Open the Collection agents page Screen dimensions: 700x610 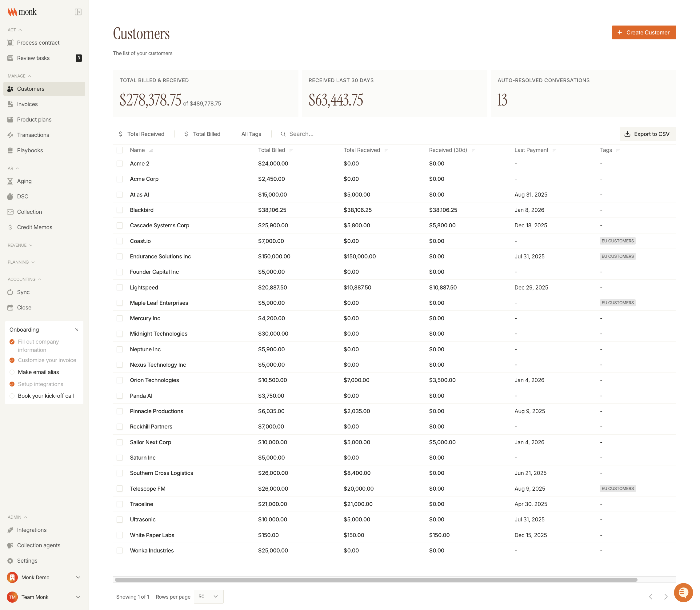coord(38,545)
